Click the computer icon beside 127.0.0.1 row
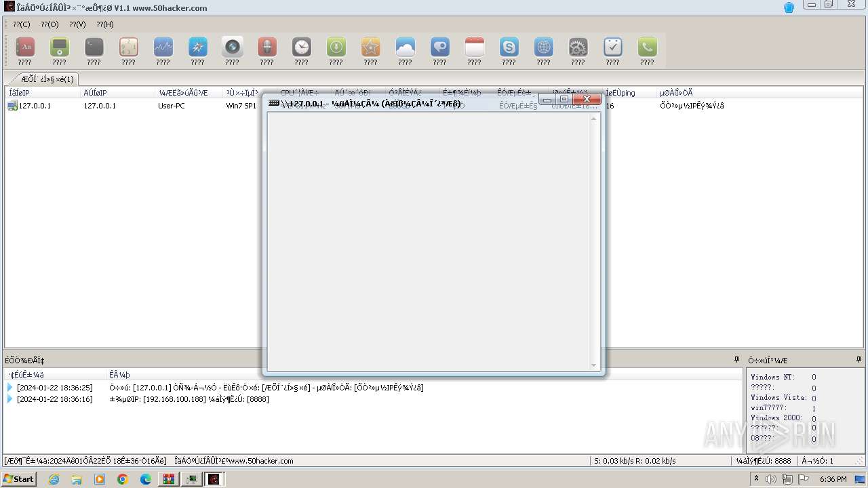 pos(12,106)
